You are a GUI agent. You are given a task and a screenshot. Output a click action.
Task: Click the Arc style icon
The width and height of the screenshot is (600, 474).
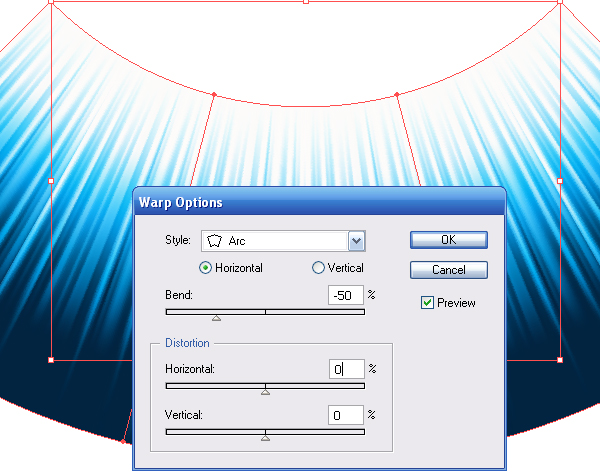214,241
